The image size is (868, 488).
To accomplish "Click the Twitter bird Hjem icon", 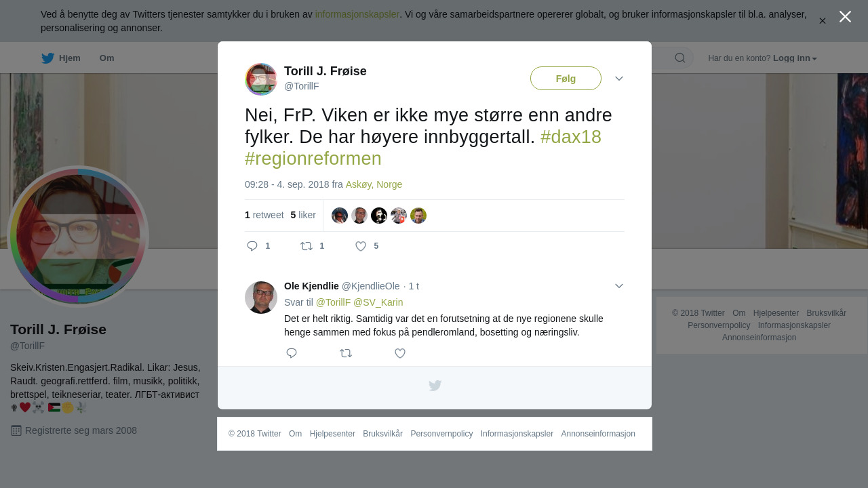I will pyautogui.click(x=47, y=58).
